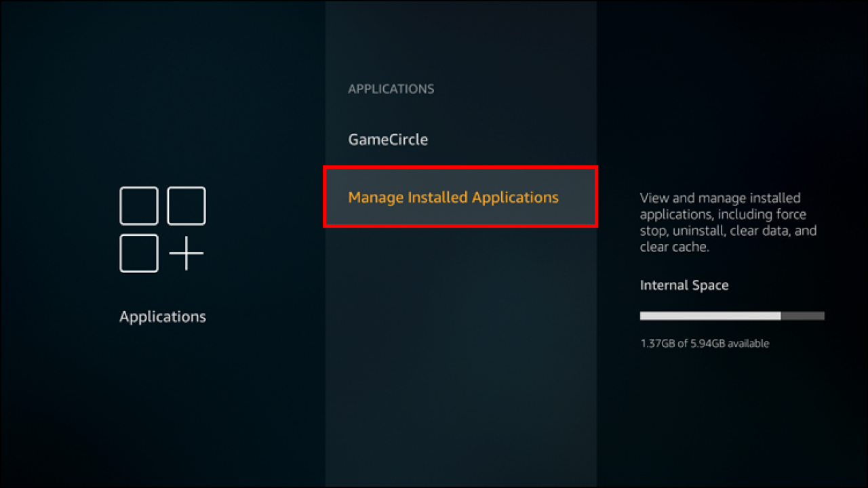
Task: Click the storage availability text
Action: coord(704,343)
